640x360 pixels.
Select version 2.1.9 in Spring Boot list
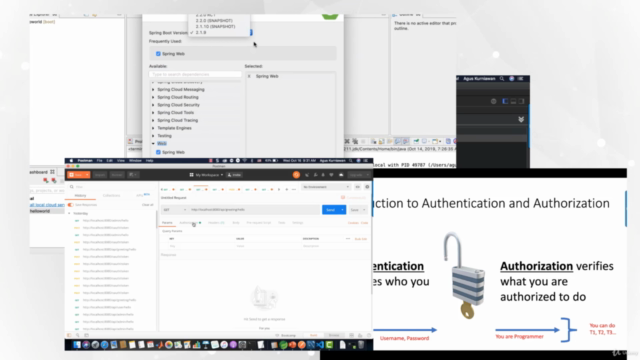click(201, 33)
